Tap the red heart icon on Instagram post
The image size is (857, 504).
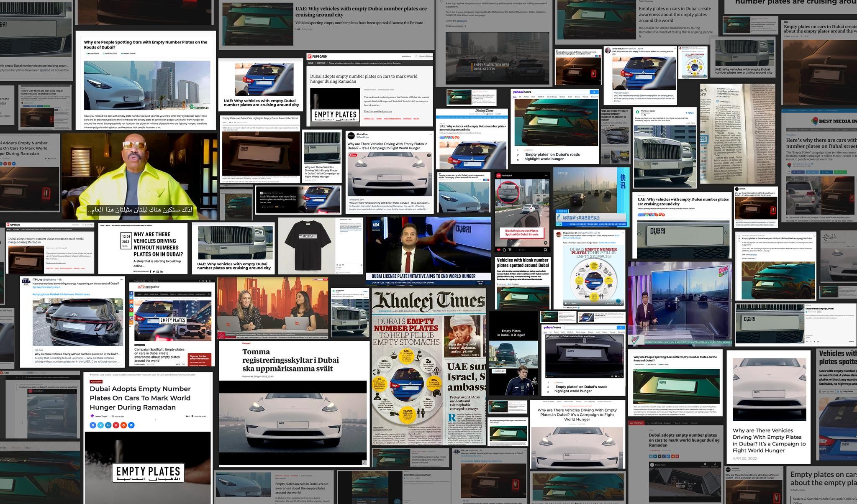[x=499, y=250]
